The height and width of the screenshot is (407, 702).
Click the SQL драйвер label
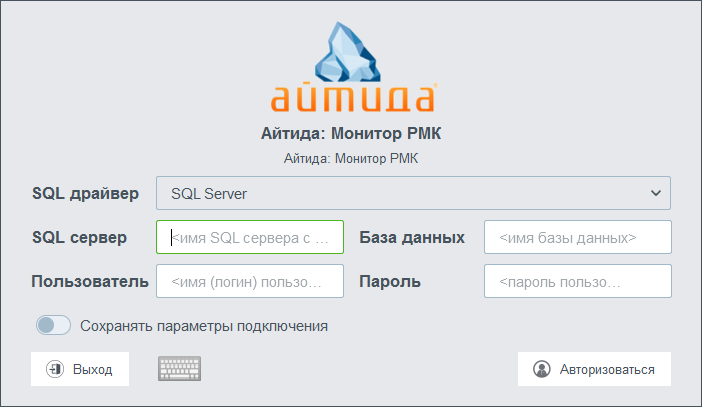click(x=86, y=193)
